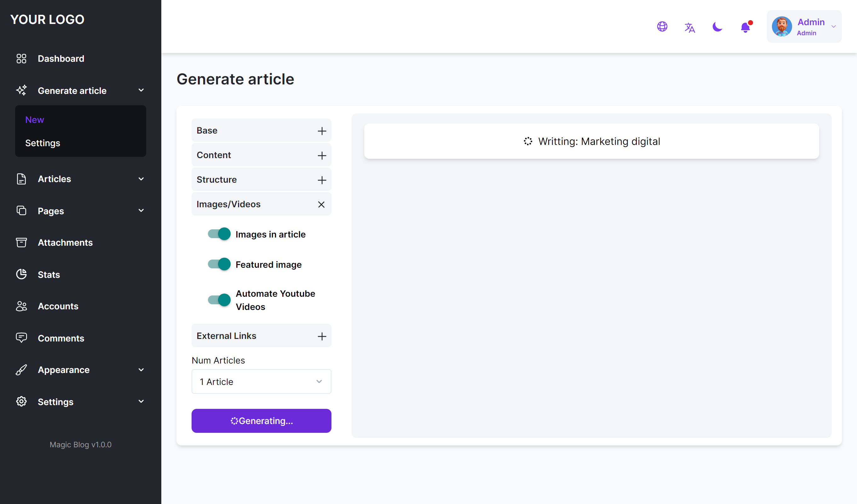Open Settings under Generate article
Viewport: 857px width, 504px height.
pos(43,143)
